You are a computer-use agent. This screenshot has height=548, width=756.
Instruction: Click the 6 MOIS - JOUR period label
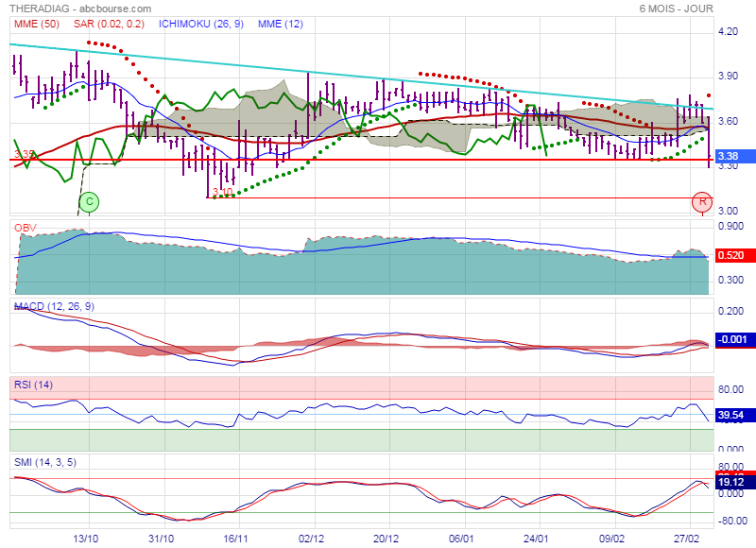pyautogui.click(x=680, y=8)
